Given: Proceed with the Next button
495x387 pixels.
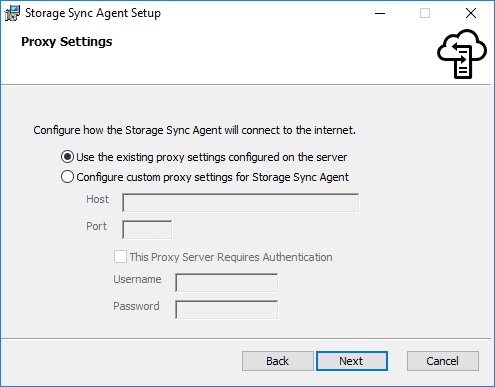Looking at the screenshot, I should [x=352, y=361].
